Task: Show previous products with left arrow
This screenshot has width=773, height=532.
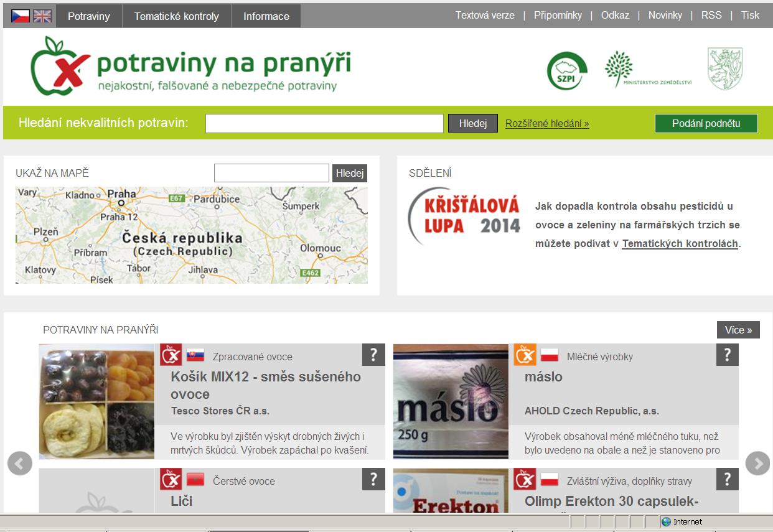Action: [20, 464]
